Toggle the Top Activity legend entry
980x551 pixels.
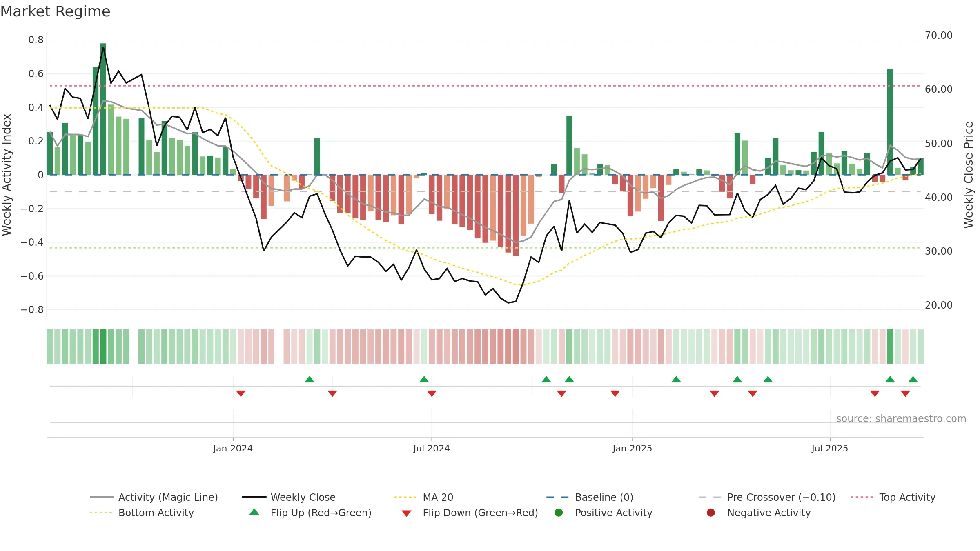point(893,497)
